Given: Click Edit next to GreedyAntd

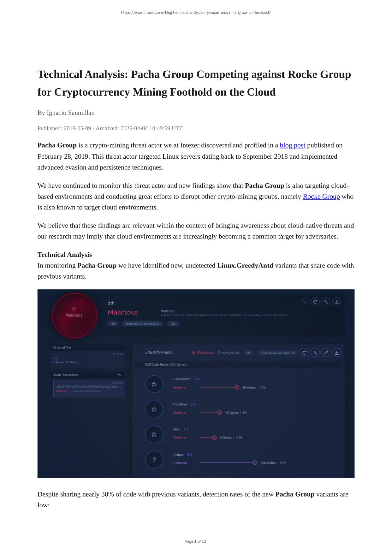Looking at the screenshot, I should (196, 379).
